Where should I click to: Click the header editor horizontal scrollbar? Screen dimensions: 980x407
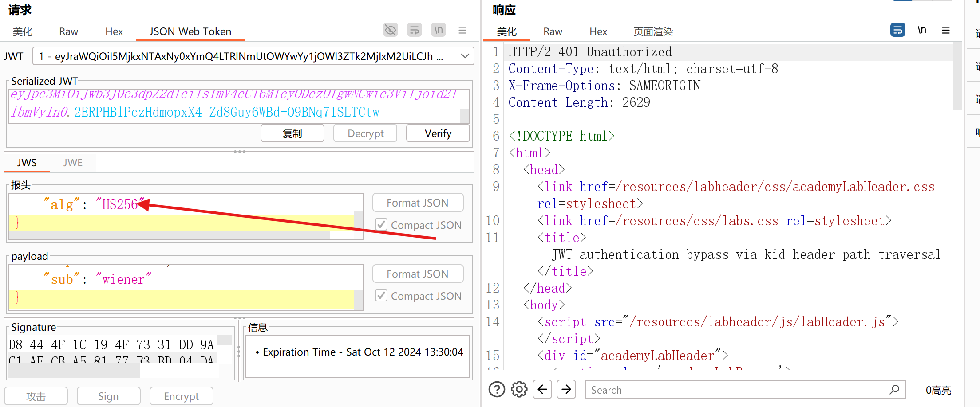tap(169, 235)
